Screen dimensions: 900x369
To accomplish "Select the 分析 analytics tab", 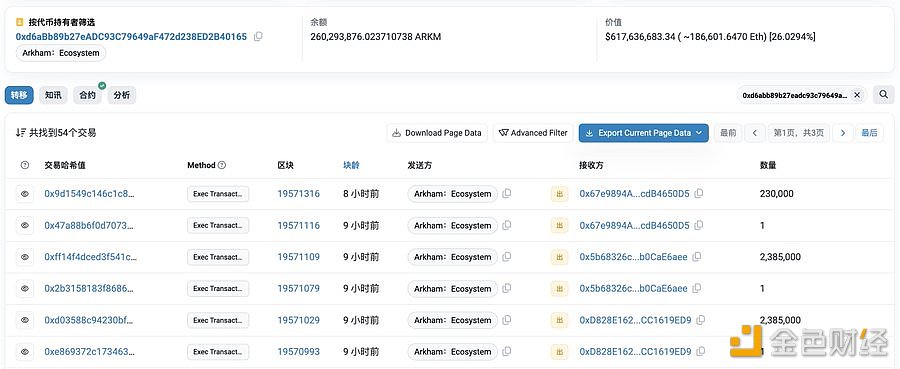I will click(122, 95).
